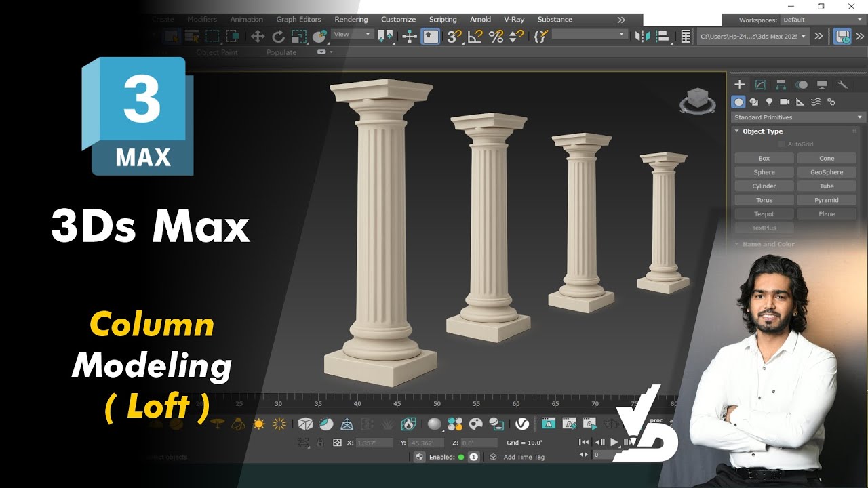Open the Modify command panel tab

click(x=760, y=85)
